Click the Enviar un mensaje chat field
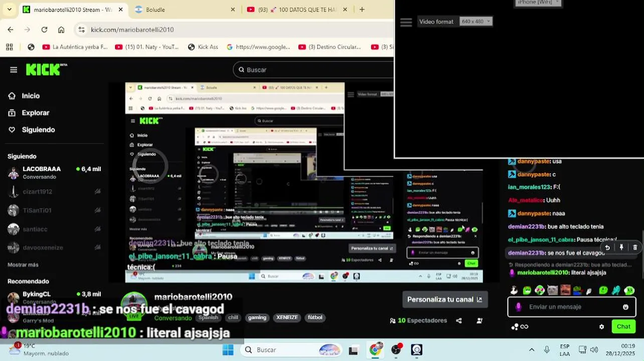The width and height of the screenshot is (644, 361). (x=571, y=307)
